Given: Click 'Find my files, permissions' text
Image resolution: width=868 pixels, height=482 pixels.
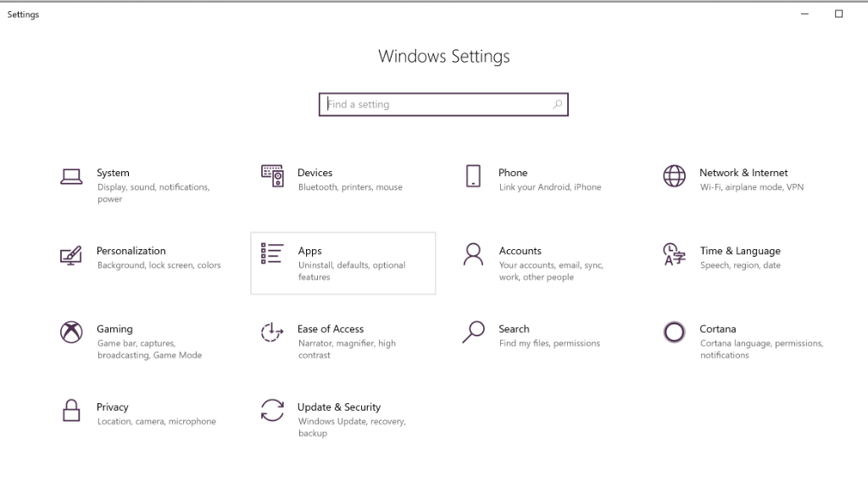Looking at the screenshot, I should click(x=549, y=343).
